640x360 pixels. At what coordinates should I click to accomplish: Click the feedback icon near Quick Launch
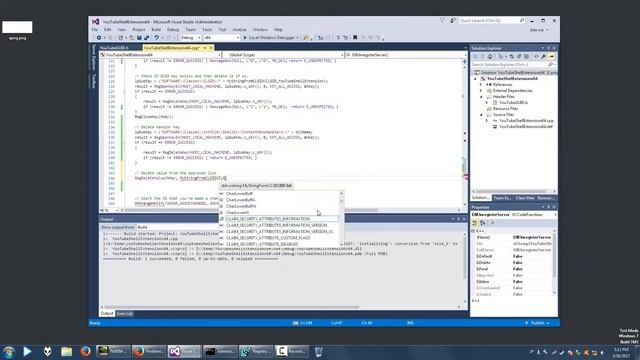click(x=452, y=20)
